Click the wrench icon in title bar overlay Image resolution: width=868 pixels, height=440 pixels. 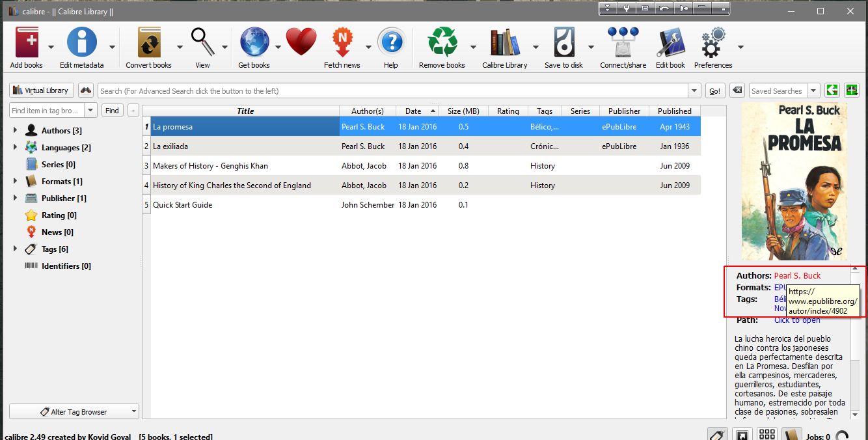(x=626, y=8)
